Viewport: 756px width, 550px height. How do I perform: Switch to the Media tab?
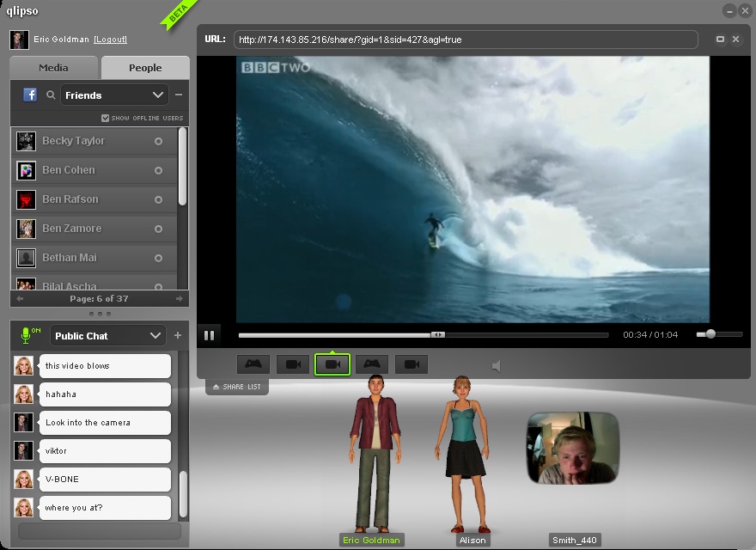click(54, 68)
